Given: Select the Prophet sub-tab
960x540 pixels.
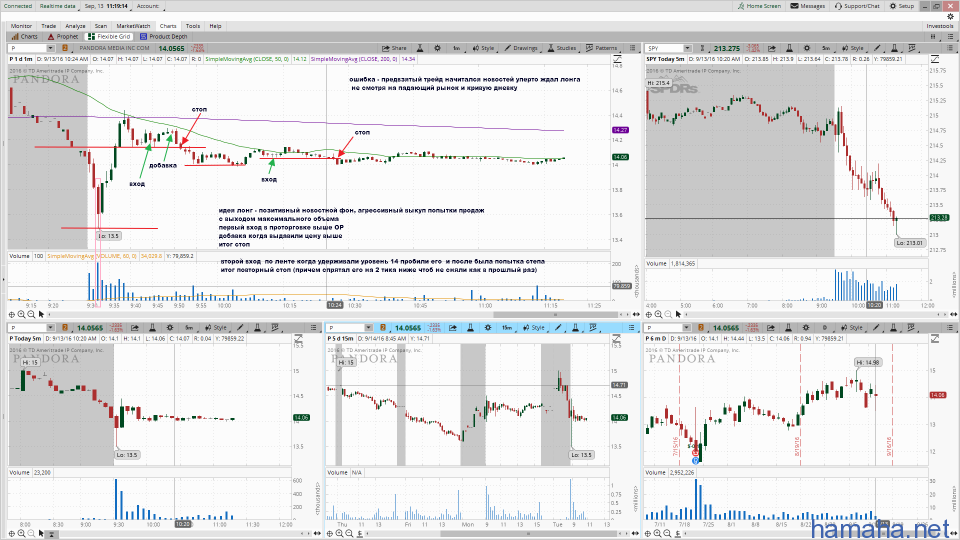Looking at the screenshot, I should click(63, 37).
